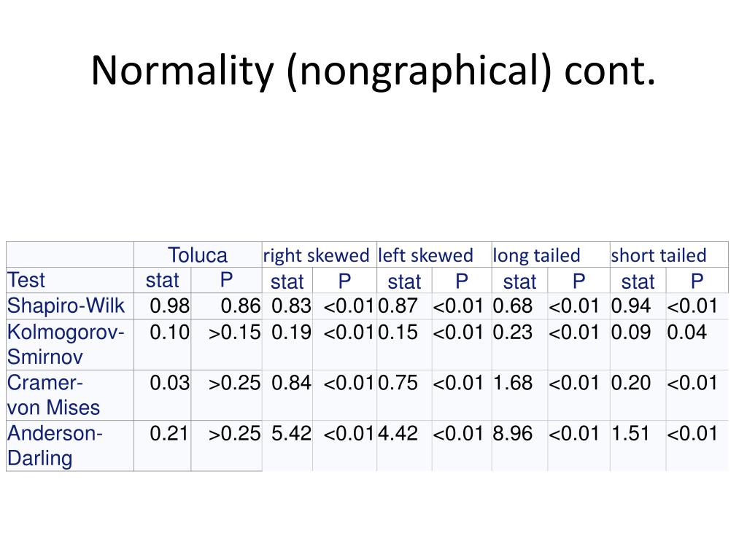Click the 'left skewed' column header
The height and width of the screenshot is (560, 747).
tap(425, 255)
